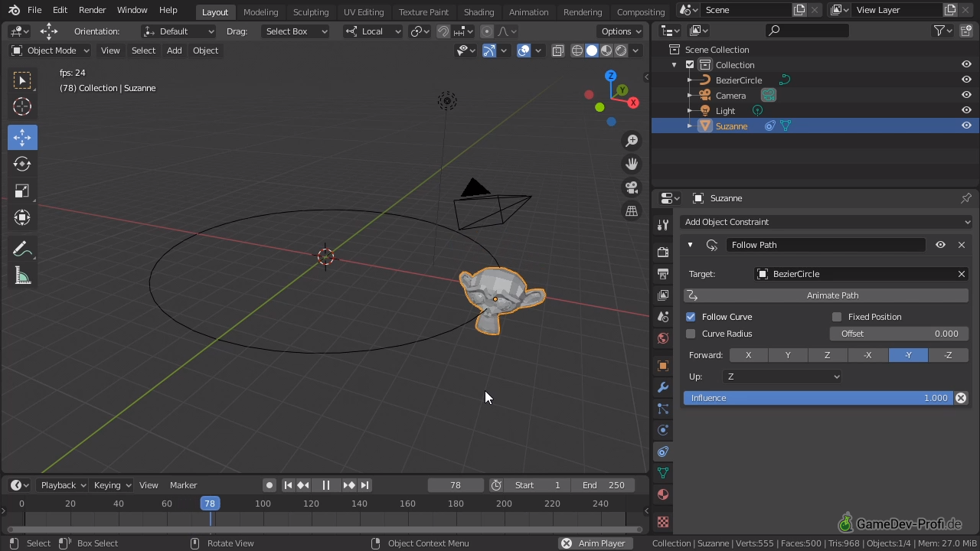980x551 pixels.
Task: Click the viewport zoom magnifier icon
Action: coord(632,141)
